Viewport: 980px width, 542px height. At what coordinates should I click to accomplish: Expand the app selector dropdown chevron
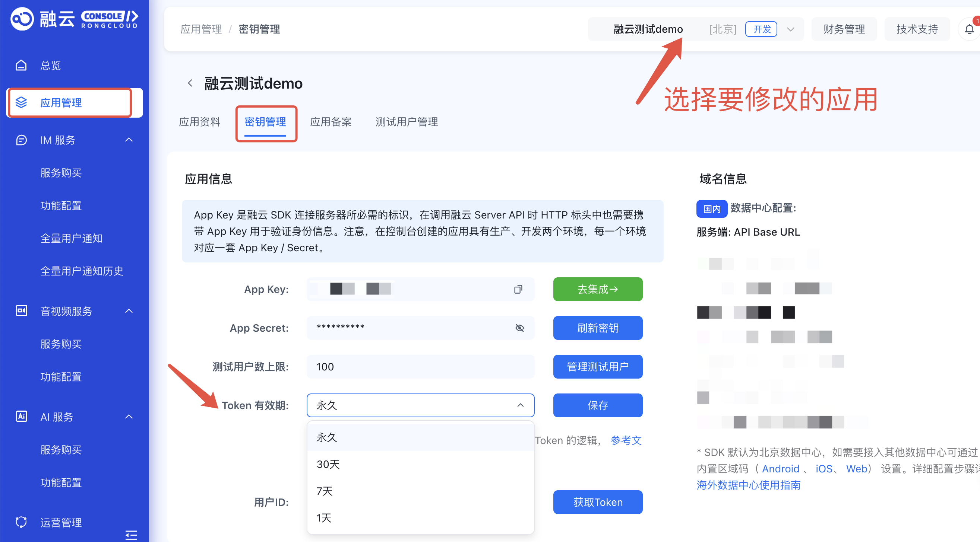(790, 29)
